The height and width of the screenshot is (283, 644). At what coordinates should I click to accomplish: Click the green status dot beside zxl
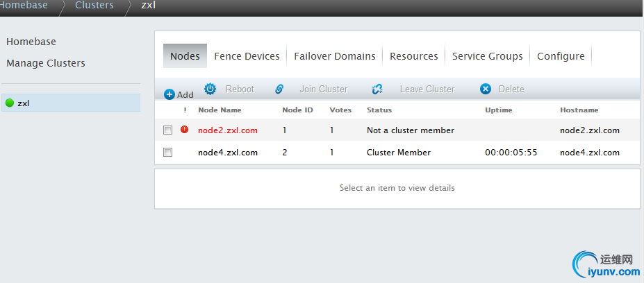[x=10, y=103]
